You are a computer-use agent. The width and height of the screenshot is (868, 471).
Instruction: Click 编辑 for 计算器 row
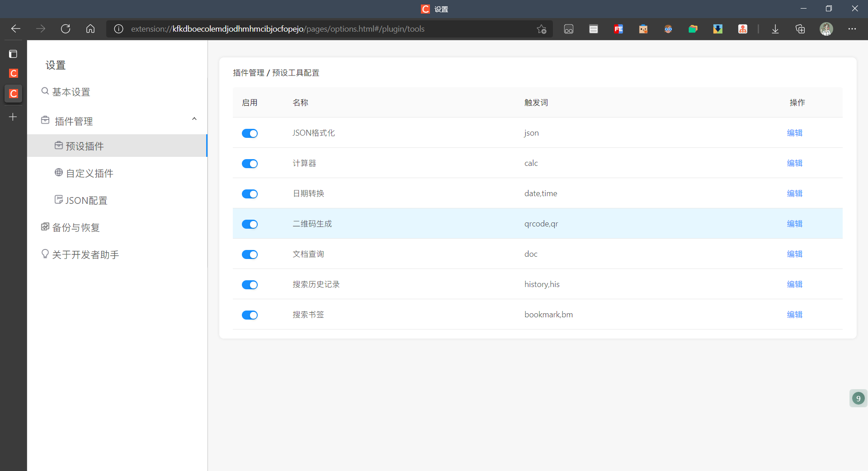(x=794, y=163)
